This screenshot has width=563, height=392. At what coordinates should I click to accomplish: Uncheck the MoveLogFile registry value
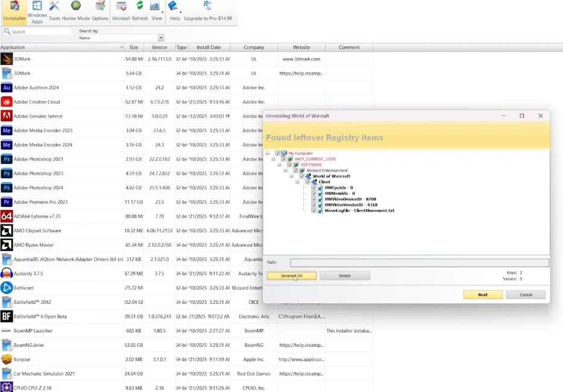coord(314,210)
